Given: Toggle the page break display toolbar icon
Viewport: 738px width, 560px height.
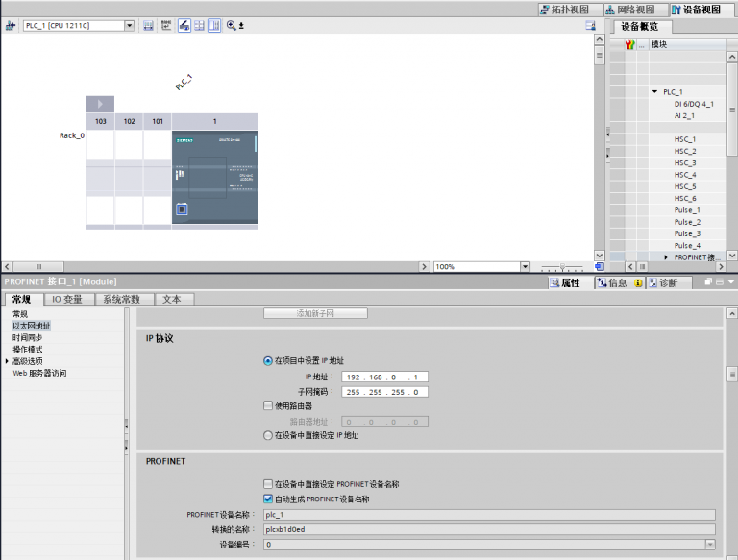Looking at the screenshot, I should point(214,25).
